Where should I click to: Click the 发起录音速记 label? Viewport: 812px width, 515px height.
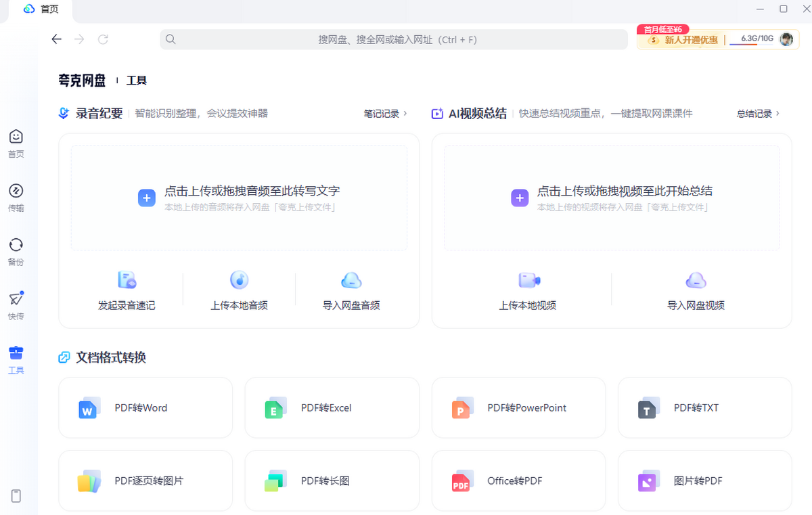click(x=127, y=305)
